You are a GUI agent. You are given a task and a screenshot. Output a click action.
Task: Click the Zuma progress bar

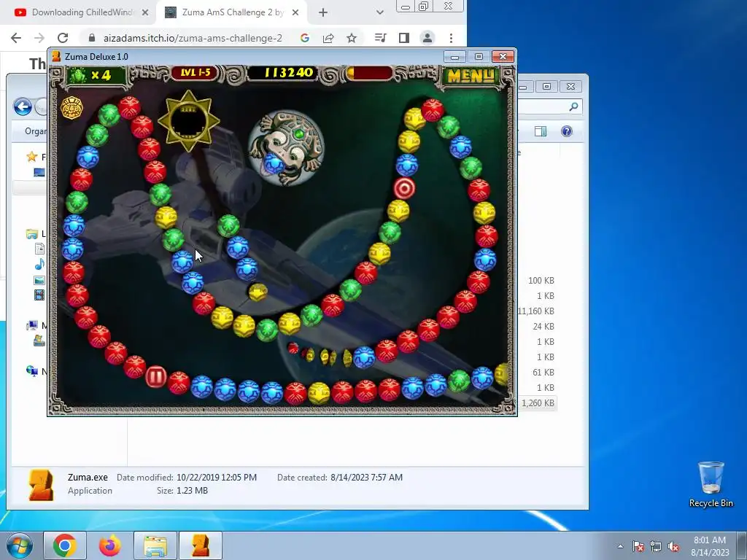point(369,73)
